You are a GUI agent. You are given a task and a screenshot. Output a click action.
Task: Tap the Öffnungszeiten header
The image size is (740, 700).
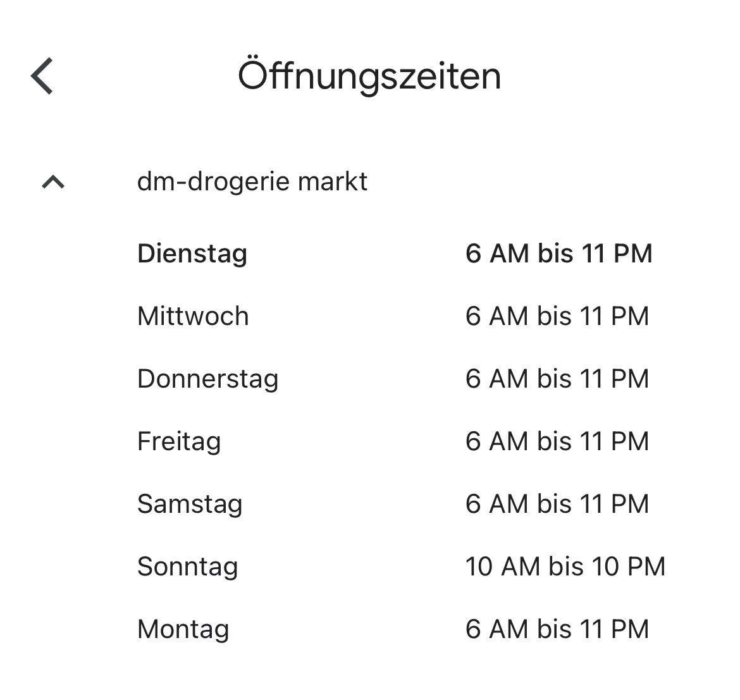click(369, 75)
